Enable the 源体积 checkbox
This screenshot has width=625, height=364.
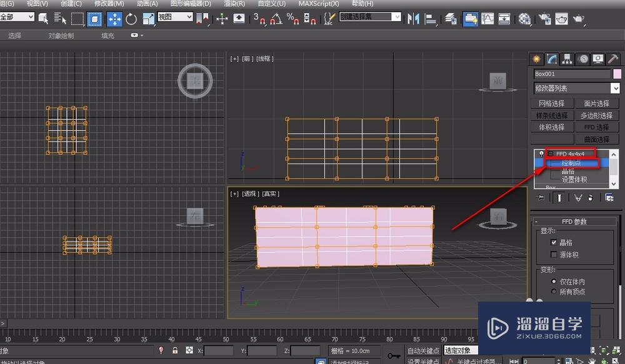pyautogui.click(x=554, y=253)
